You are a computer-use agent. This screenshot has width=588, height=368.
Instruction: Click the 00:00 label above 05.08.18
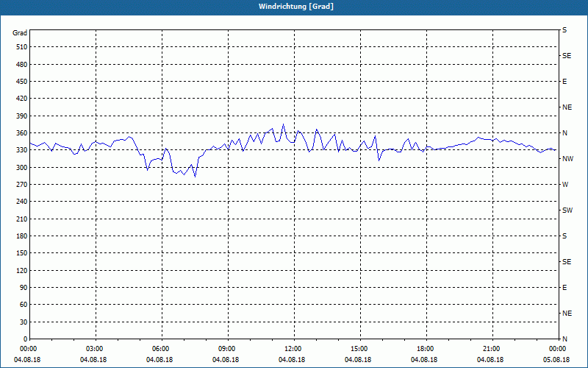pyautogui.click(x=559, y=349)
